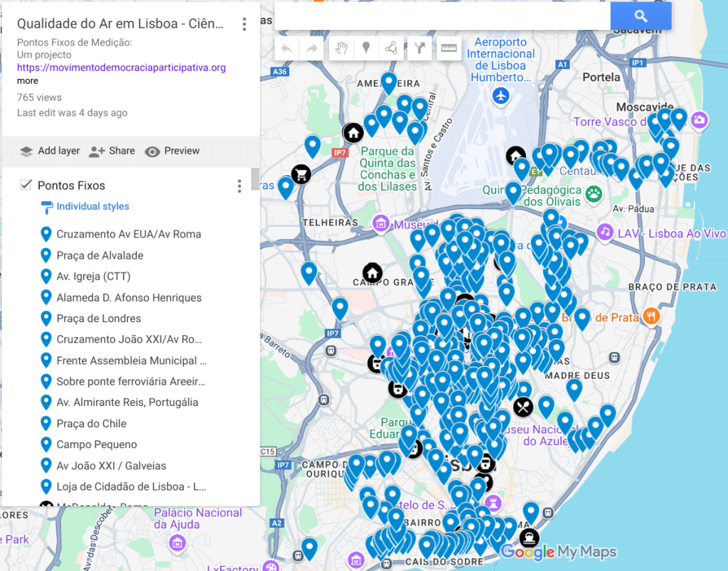Click in the map search input field

[442, 16]
